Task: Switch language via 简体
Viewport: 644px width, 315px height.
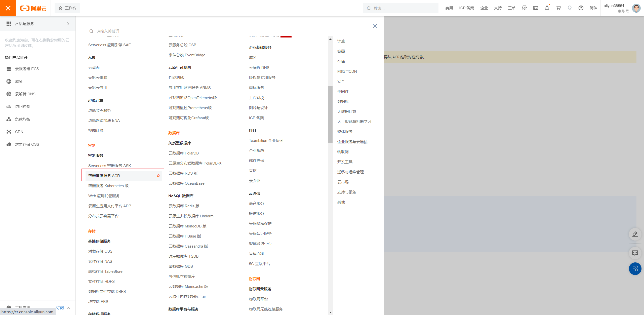Action: click(x=593, y=8)
